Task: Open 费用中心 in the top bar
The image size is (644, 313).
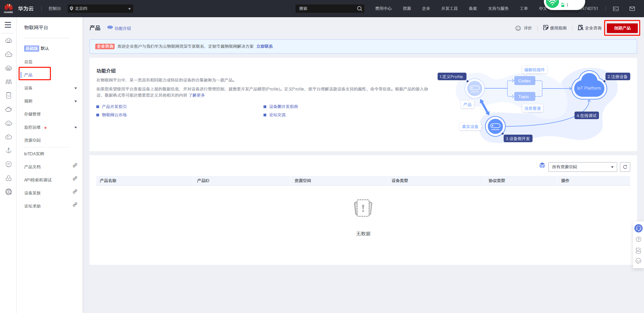Action: (383, 9)
